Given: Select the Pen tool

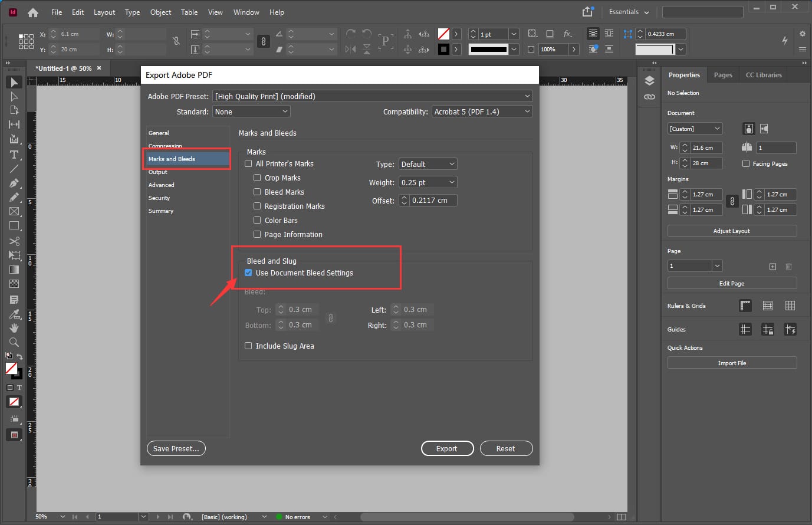Looking at the screenshot, I should (14, 183).
